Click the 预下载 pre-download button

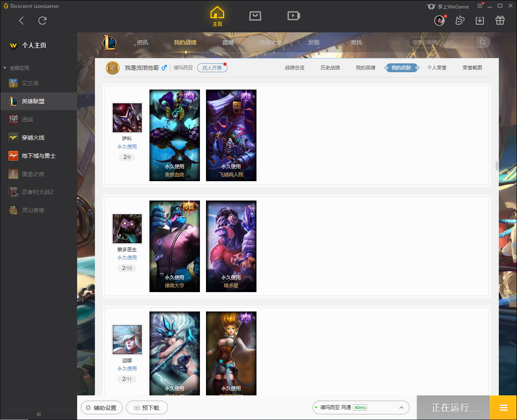(147, 408)
